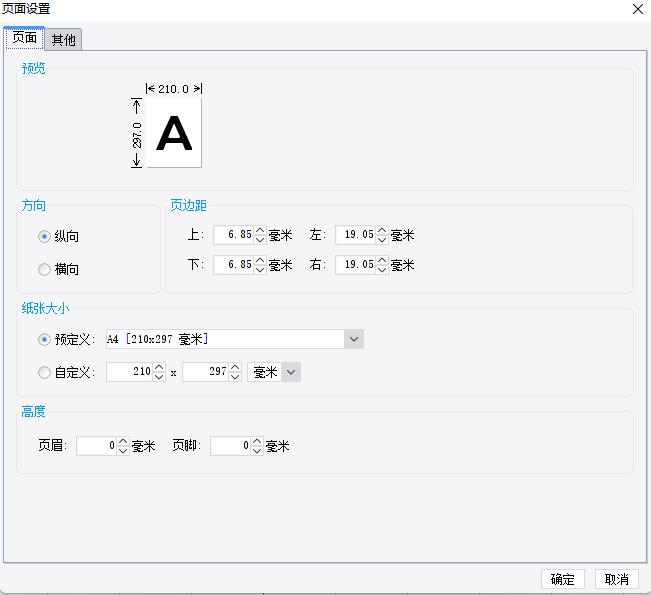Decrease the bottom margin (下) value

260,269
